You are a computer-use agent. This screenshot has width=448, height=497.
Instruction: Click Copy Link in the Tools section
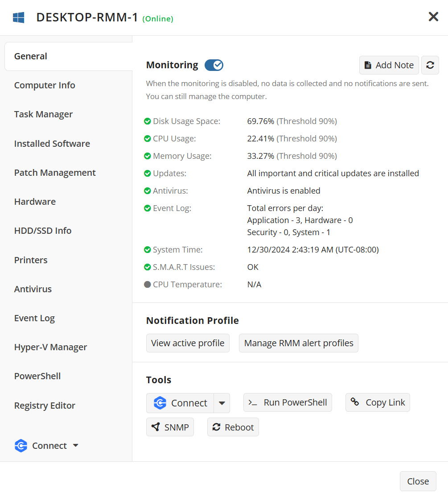(x=378, y=402)
